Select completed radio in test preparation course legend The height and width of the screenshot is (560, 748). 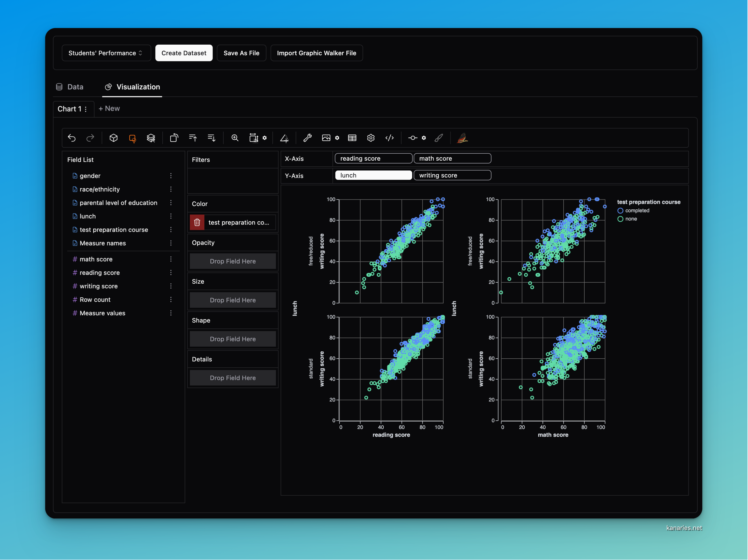point(620,210)
